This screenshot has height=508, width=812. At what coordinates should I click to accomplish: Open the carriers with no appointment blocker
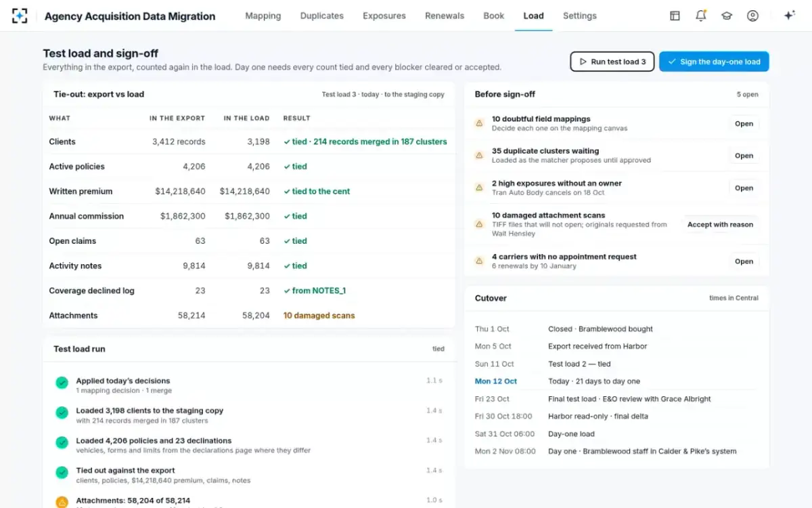click(744, 261)
